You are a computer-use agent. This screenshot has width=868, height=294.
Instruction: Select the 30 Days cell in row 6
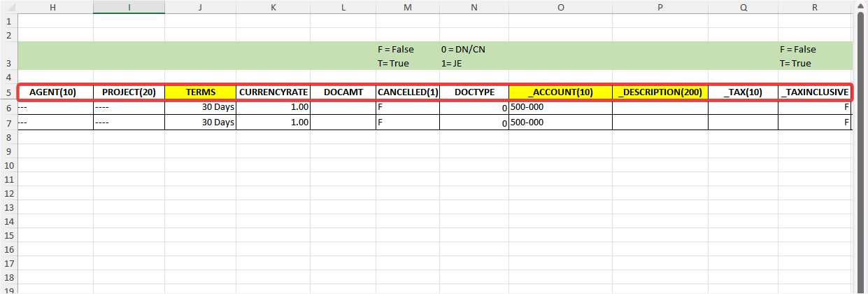click(200, 108)
